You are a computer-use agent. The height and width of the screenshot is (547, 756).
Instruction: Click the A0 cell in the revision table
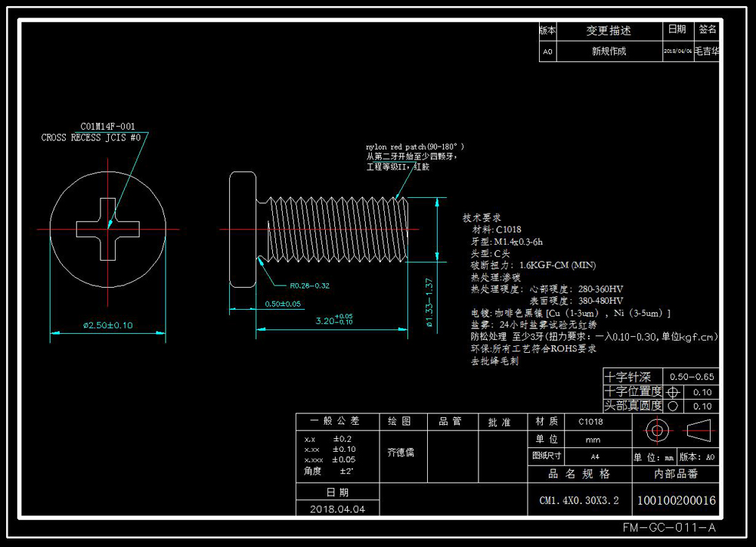(547, 51)
